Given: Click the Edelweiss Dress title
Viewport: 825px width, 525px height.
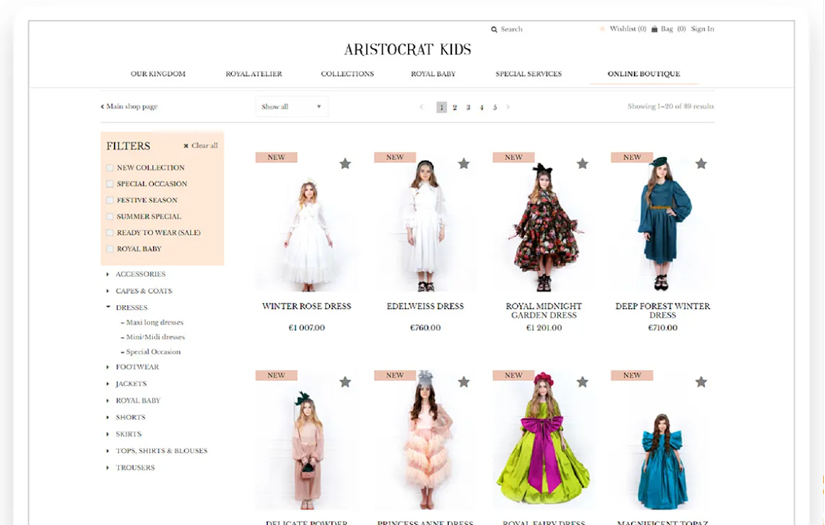Looking at the screenshot, I should pyautogui.click(x=425, y=307).
